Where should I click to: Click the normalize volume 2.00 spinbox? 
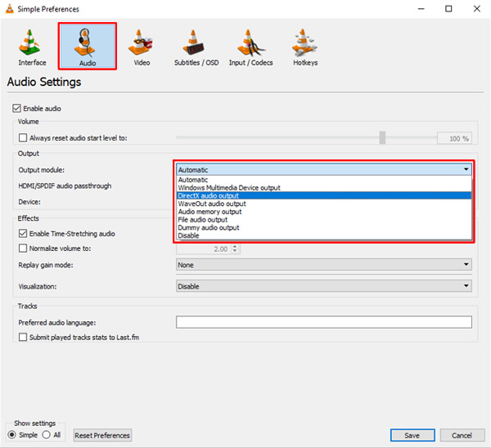(208, 249)
